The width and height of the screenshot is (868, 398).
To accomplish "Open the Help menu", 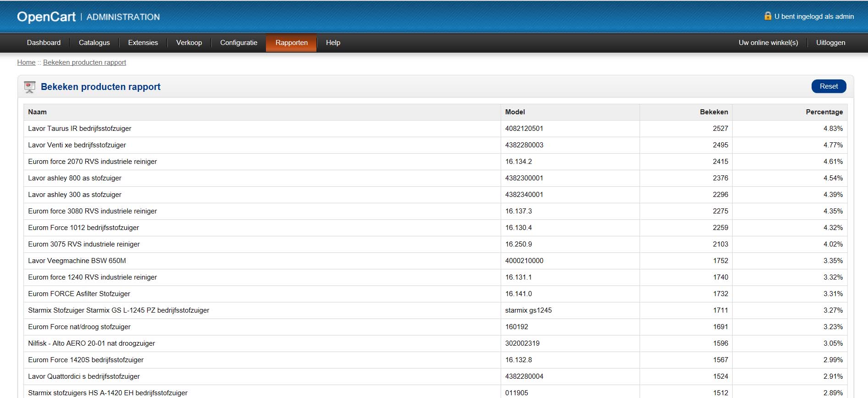I will click(333, 43).
